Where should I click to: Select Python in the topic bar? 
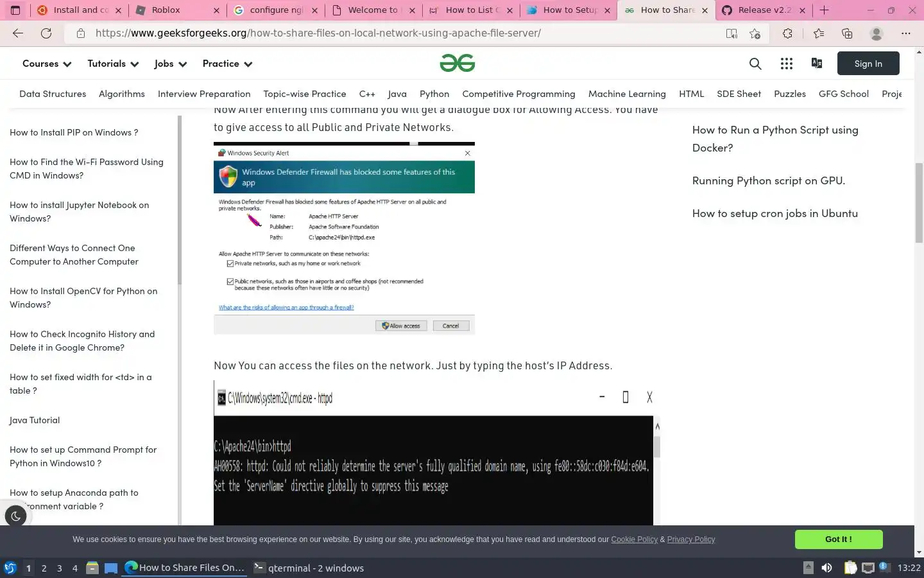434,94
